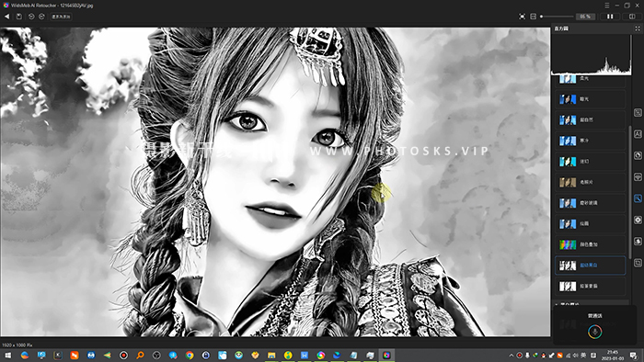Click the redo icon in the top toolbar
The height and width of the screenshot is (362, 644).
[41, 17]
